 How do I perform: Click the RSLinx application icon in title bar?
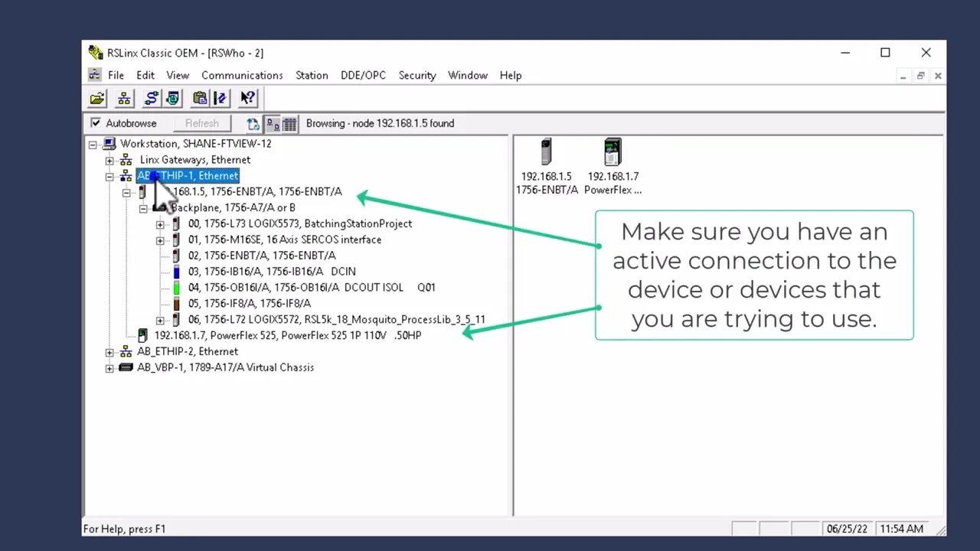(96, 53)
